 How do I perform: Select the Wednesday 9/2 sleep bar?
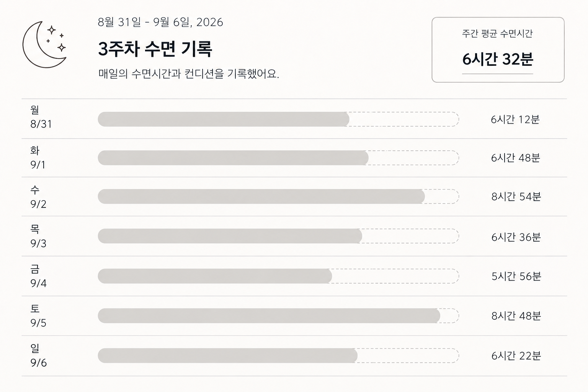pos(278,196)
